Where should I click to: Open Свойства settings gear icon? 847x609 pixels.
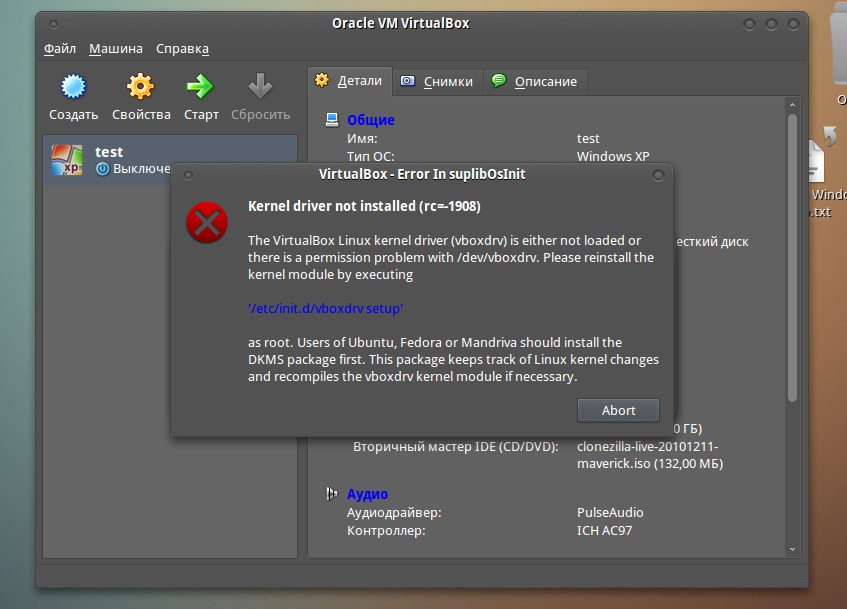tap(140, 86)
